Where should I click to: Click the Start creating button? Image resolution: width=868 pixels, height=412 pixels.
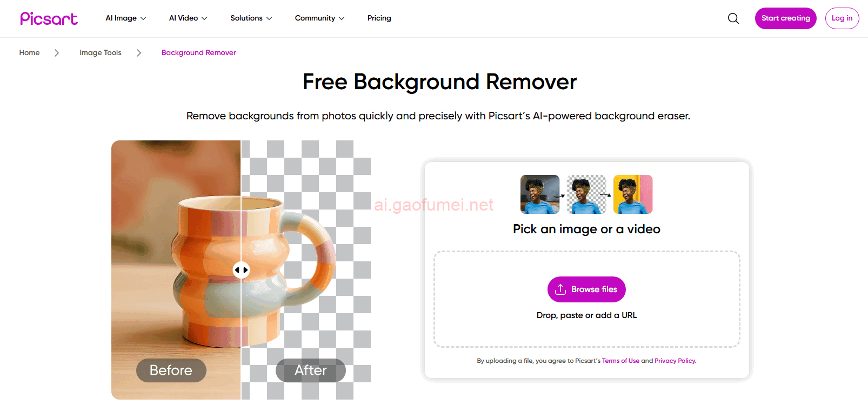pos(785,18)
